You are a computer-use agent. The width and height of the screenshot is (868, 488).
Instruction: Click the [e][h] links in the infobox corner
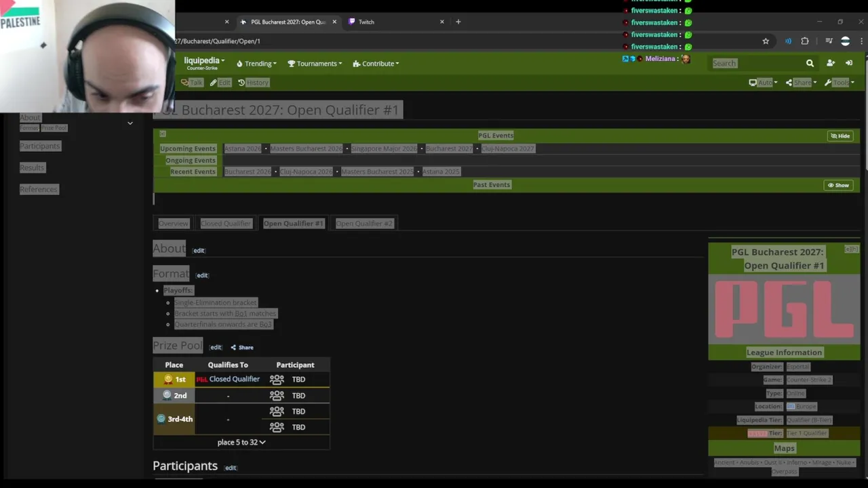point(851,249)
